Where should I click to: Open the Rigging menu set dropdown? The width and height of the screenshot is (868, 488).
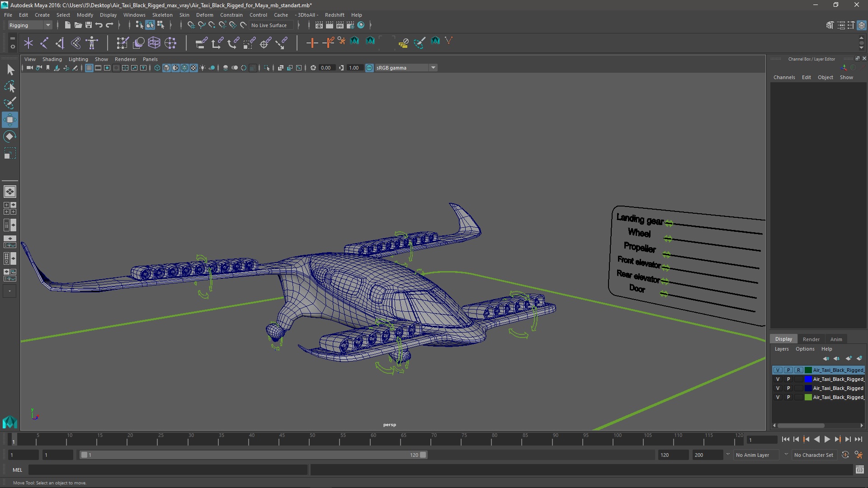pyautogui.click(x=30, y=25)
